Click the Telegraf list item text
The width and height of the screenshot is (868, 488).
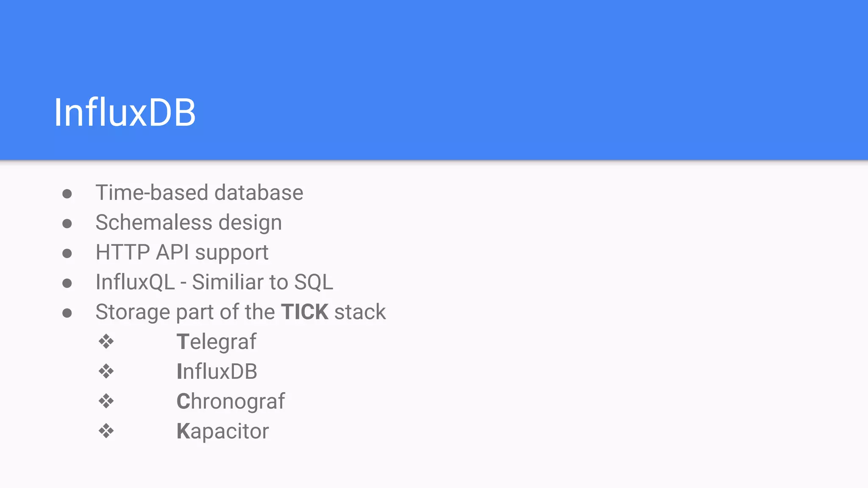click(216, 342)
